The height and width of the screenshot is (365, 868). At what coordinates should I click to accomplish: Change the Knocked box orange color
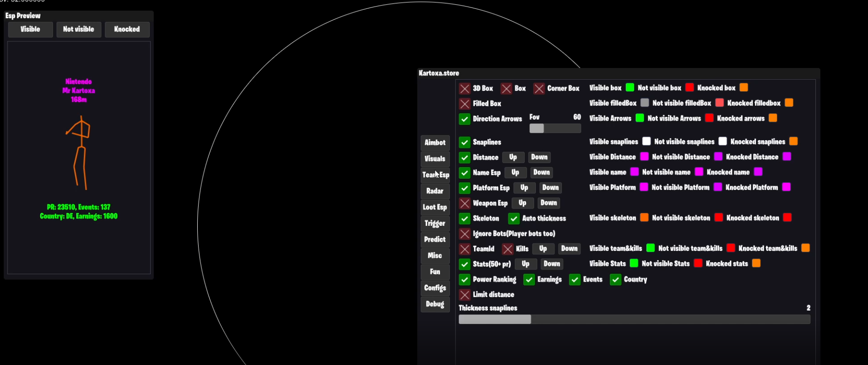(x=744, y=87)
